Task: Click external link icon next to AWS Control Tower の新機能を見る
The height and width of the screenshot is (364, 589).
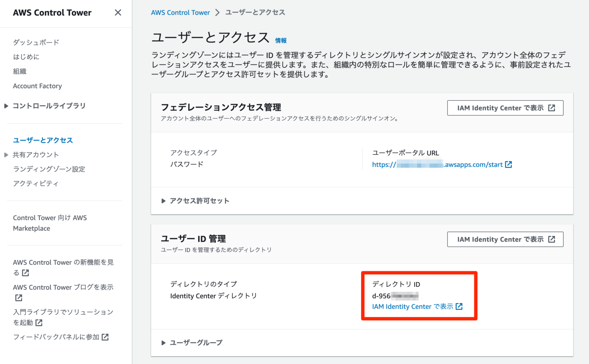Action: tap(25, 273)
